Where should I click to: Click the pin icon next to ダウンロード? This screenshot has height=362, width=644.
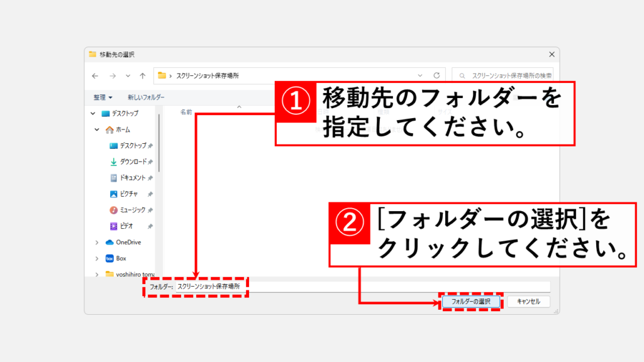[x=150, y=162]
